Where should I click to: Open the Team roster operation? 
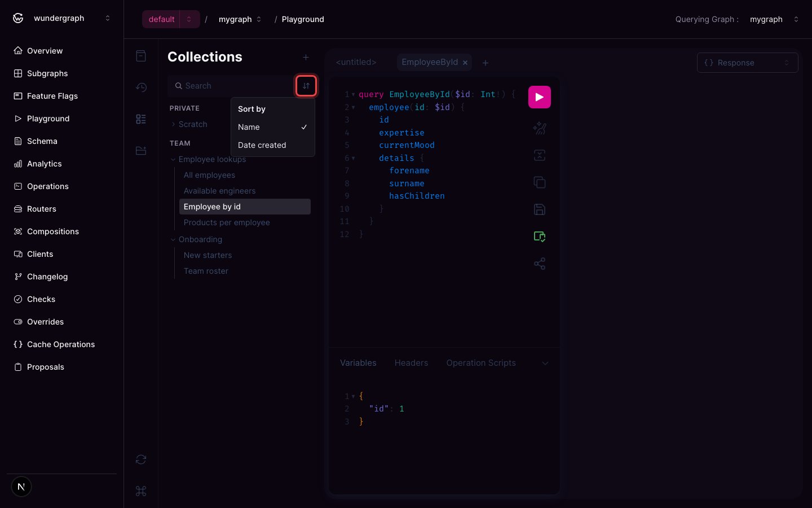coord(245,271)
